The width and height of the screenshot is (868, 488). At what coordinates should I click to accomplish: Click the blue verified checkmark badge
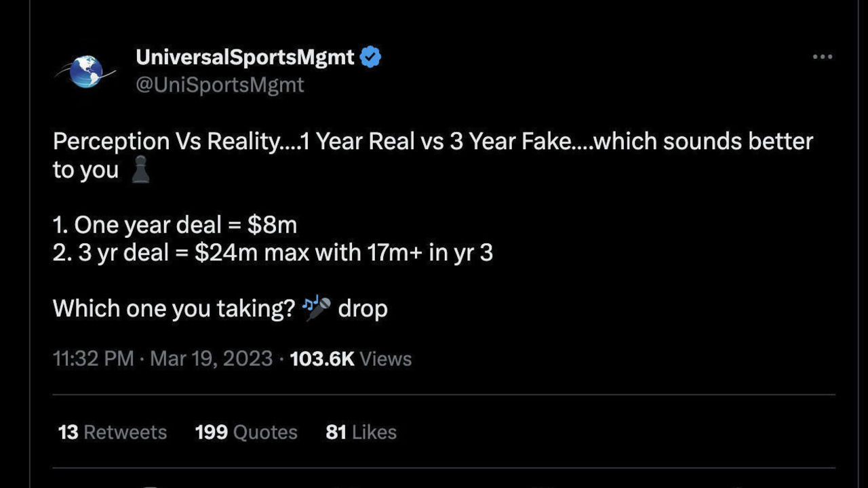370,57
